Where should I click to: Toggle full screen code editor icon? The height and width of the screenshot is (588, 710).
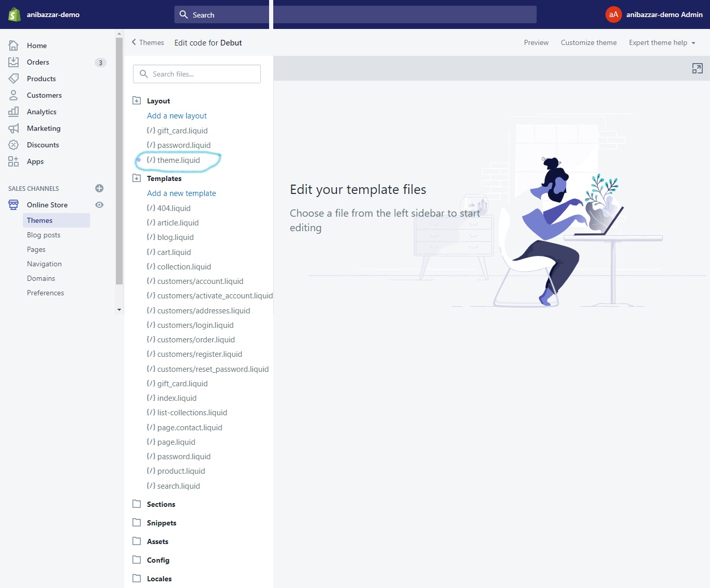click(x=697, y=68)
